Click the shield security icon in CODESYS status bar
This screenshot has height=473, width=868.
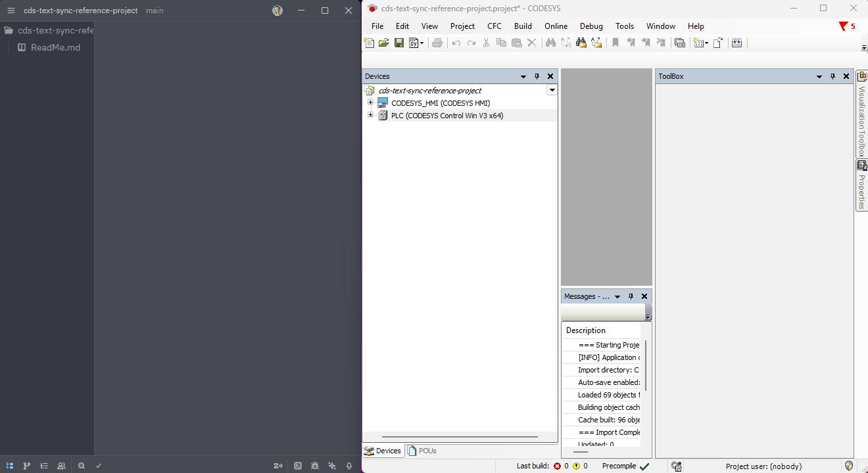tap(849, 466)
